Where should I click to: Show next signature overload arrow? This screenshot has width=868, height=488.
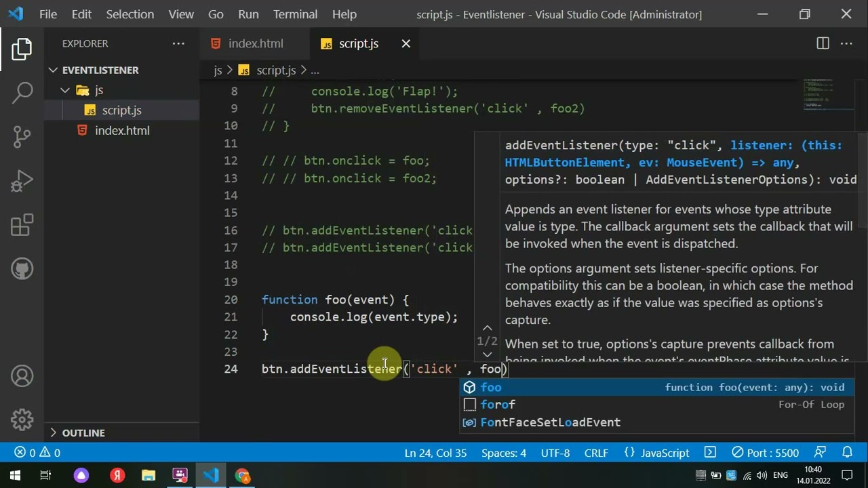[x=487, y=354]
